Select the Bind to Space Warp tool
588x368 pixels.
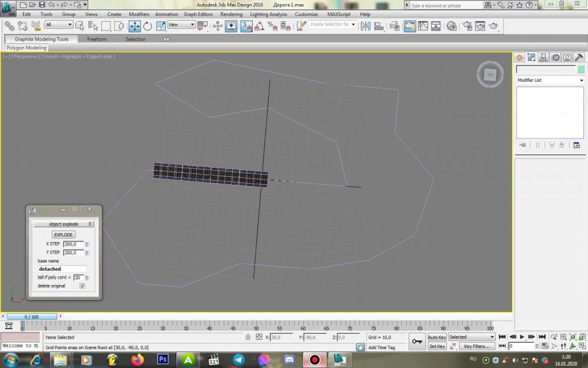[36, 26]
